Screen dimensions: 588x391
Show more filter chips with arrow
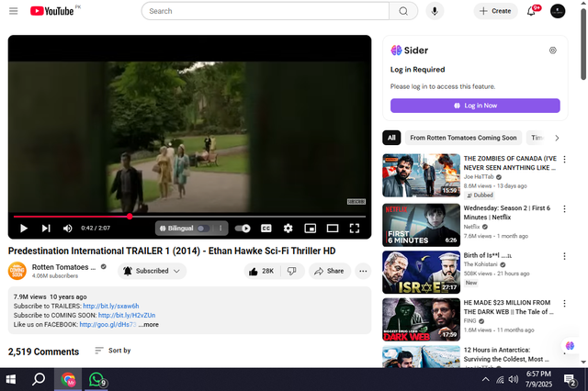557,138
